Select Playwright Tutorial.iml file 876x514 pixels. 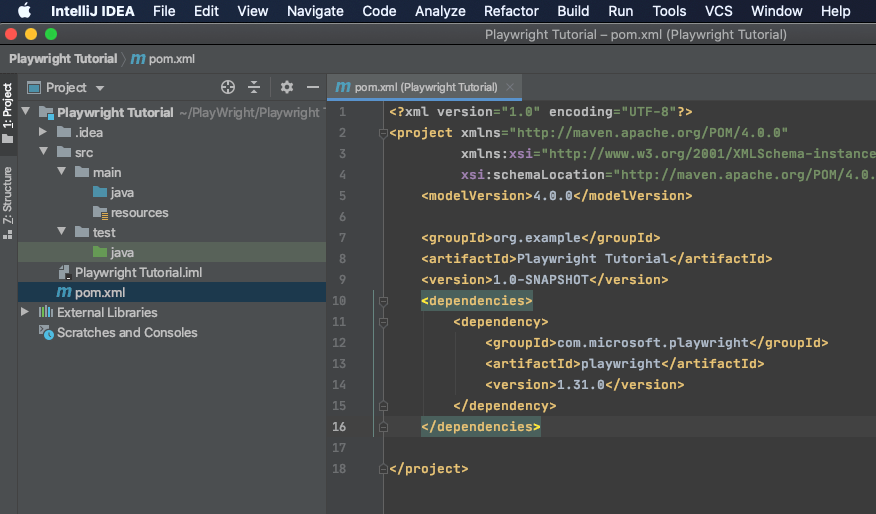coord(139,272)
